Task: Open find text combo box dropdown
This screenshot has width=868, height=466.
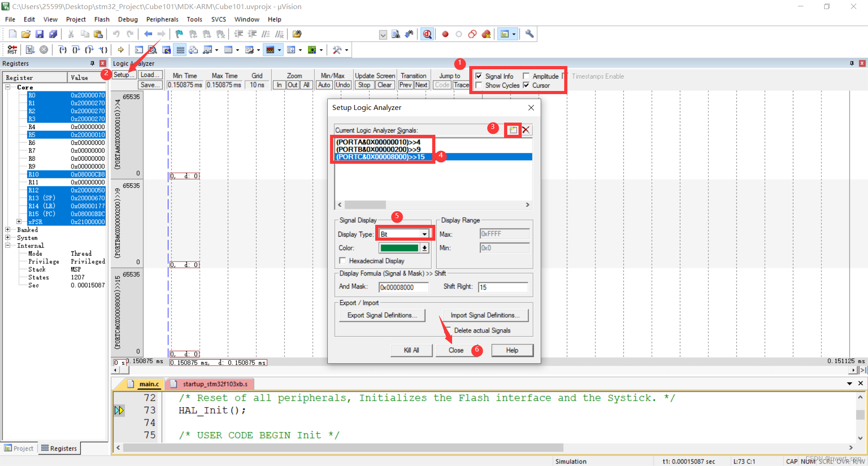Action: (x=383, y=35)
